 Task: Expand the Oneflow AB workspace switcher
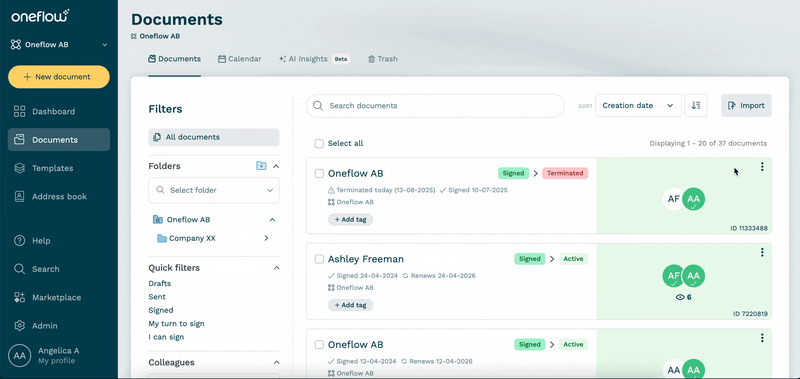coord(59,44)
